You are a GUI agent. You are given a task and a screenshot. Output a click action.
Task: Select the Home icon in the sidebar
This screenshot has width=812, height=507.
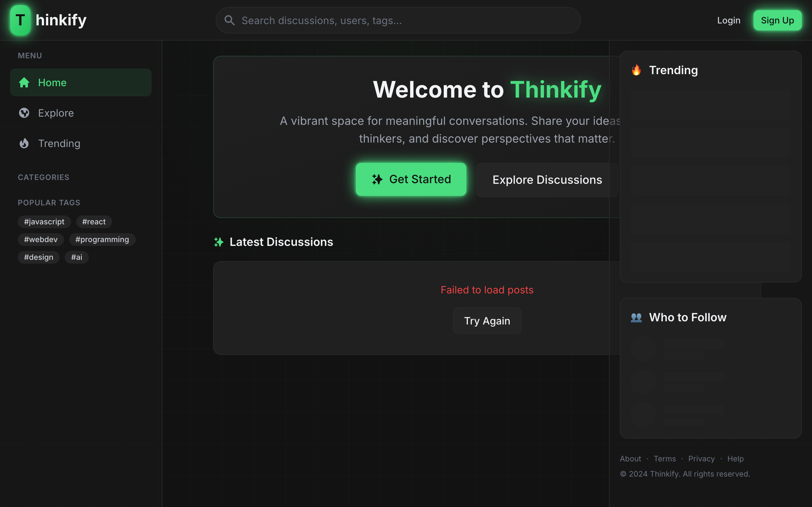(x=24, y=82)
